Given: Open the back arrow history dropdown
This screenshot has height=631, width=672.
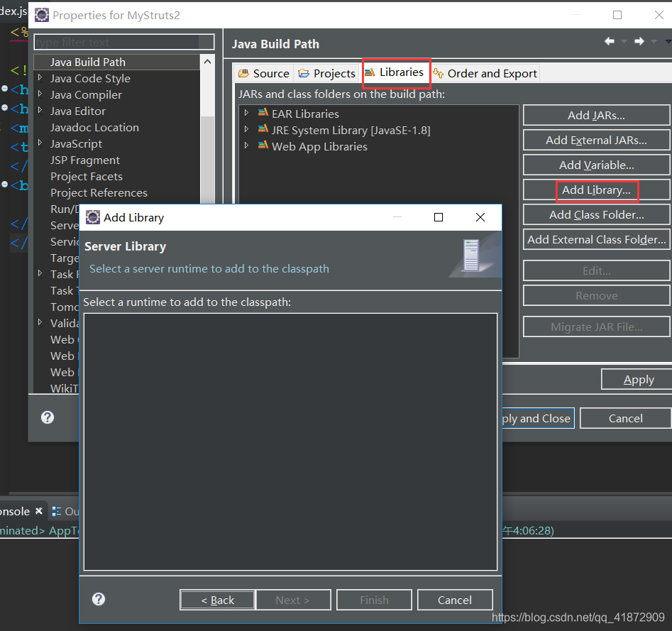Looking at the screenshot, I should (624, 42).
